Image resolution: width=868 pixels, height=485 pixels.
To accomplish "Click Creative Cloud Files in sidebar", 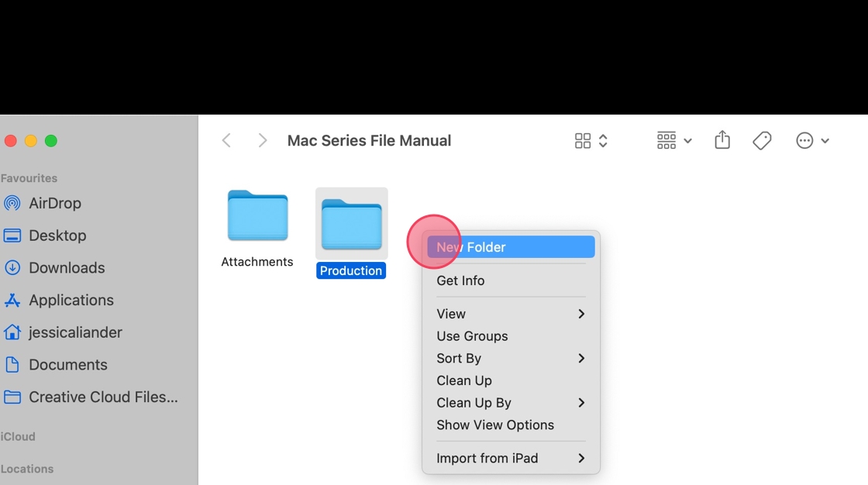I will [x=102, y=397].
